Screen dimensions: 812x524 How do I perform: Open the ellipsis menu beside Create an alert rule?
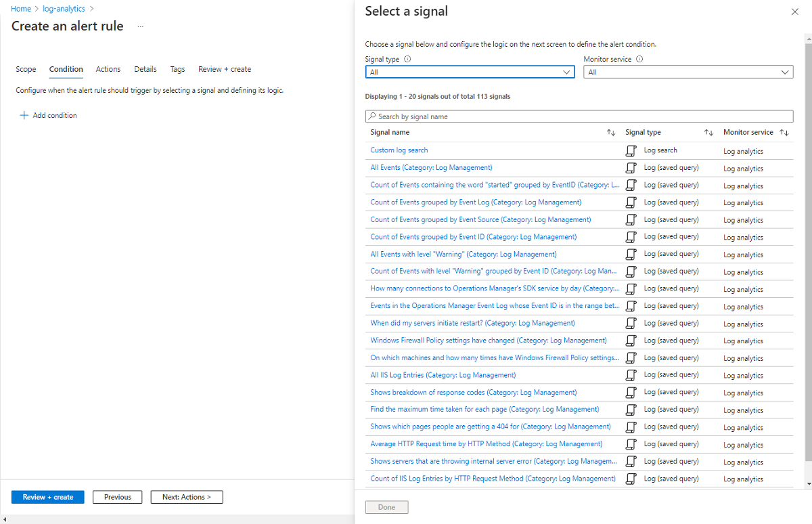point(141,26)
